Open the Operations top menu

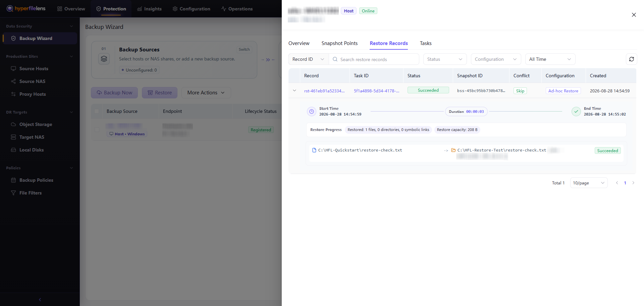click(237, 9)
